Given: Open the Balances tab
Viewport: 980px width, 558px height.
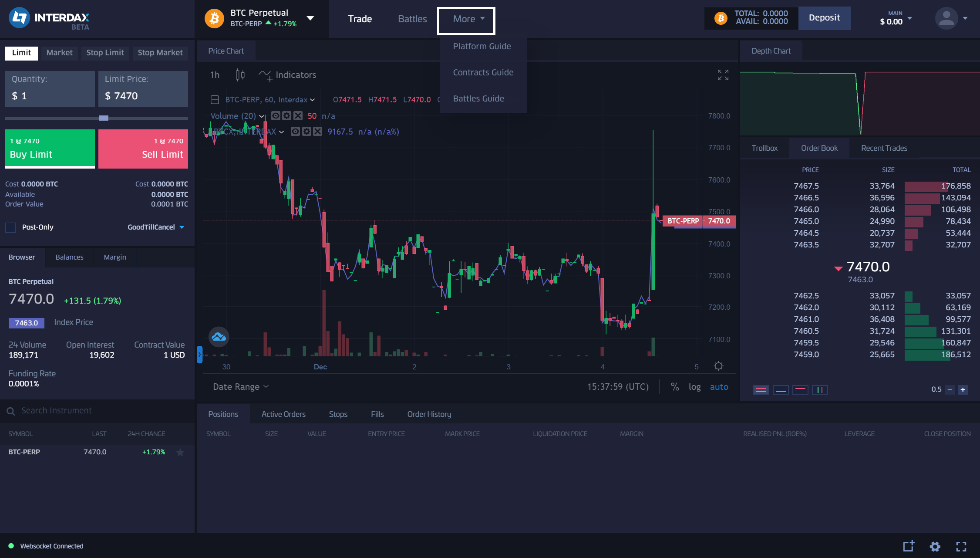Looking at the screenshot, I should click(69, 257).
